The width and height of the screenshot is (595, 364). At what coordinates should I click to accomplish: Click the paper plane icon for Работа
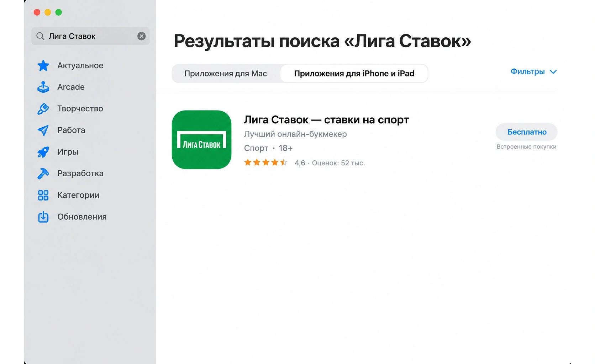43,130
